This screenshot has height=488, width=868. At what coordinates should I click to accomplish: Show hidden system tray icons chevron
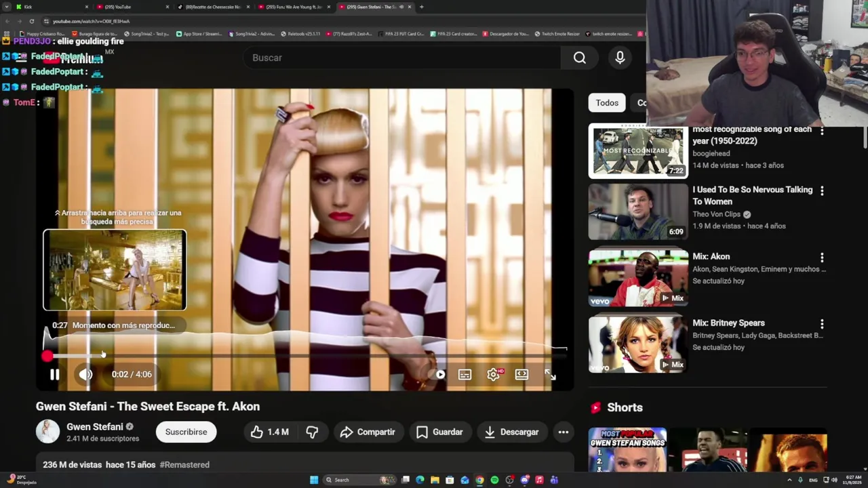[789, 480]
